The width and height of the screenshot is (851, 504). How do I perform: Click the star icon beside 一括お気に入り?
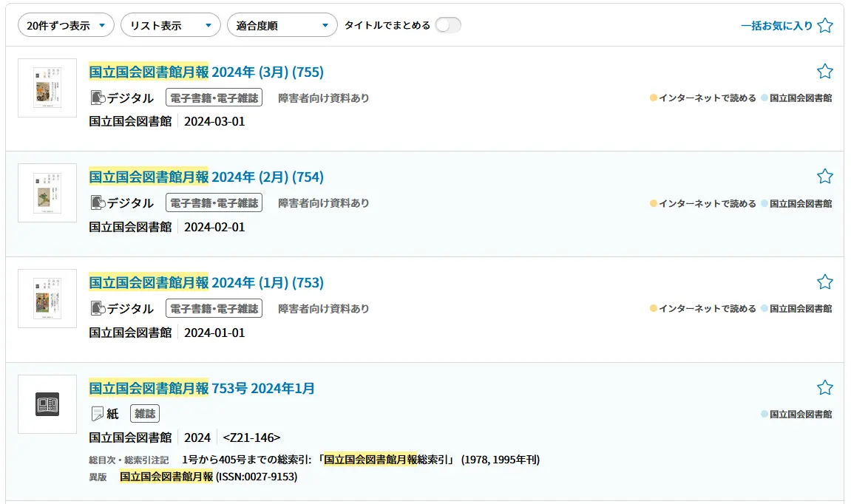[x=825, y=26]
